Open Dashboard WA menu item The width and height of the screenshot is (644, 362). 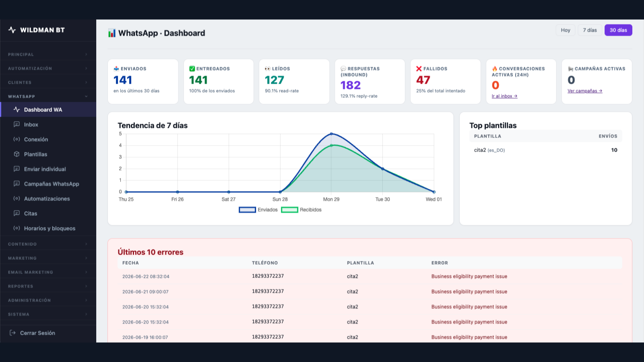pos(48,109)
